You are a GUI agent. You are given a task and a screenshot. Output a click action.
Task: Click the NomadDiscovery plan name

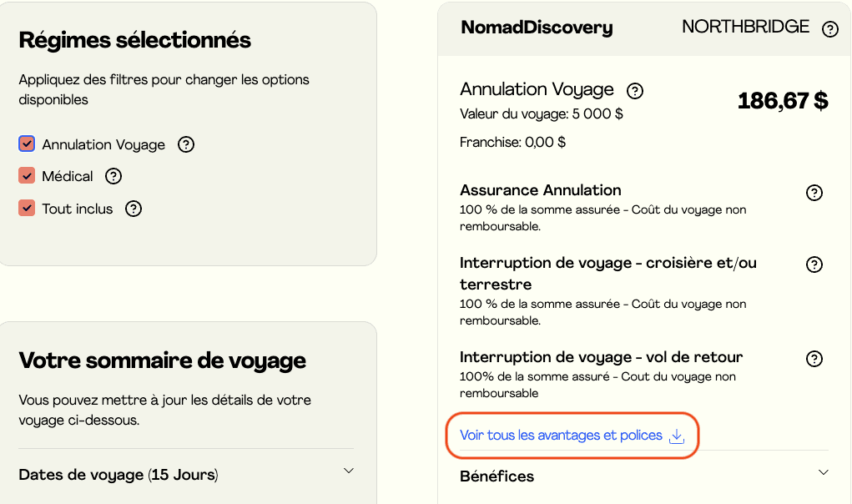click(537, 28)
